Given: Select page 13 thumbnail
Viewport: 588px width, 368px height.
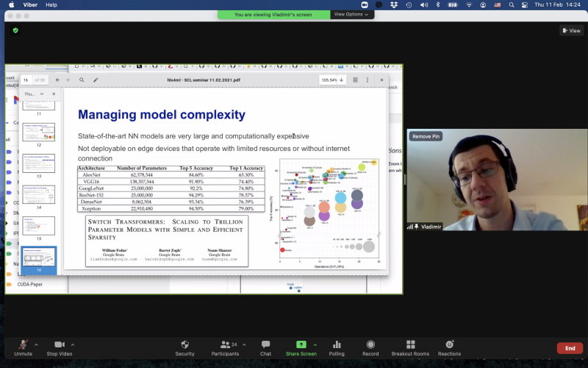Looking at the screenshot, I should tap(39, 163).
